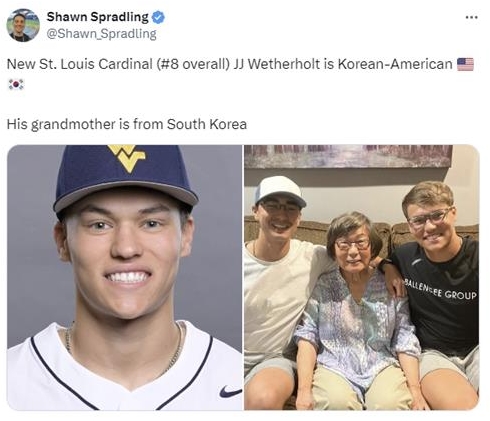
Task: Click the American flag emoji
Action: [465, 64]
